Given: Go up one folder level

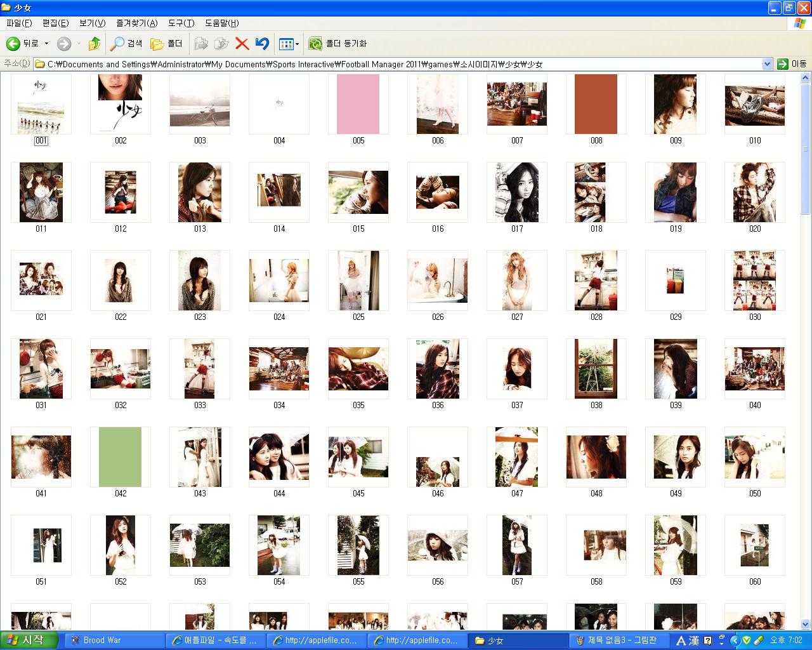Looking at the screenshot, I should coord(95,44).
